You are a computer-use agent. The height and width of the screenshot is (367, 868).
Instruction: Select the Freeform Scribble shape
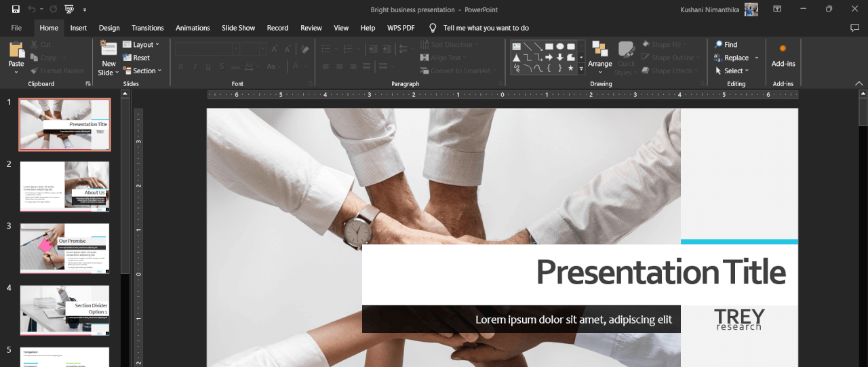[x=517, y=68]
